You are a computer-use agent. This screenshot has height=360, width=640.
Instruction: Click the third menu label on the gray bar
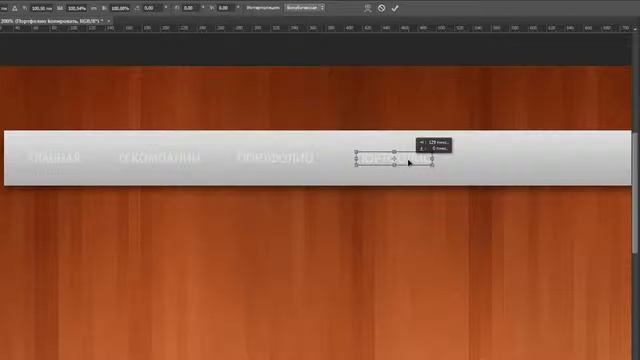click(x=275, y=158)
